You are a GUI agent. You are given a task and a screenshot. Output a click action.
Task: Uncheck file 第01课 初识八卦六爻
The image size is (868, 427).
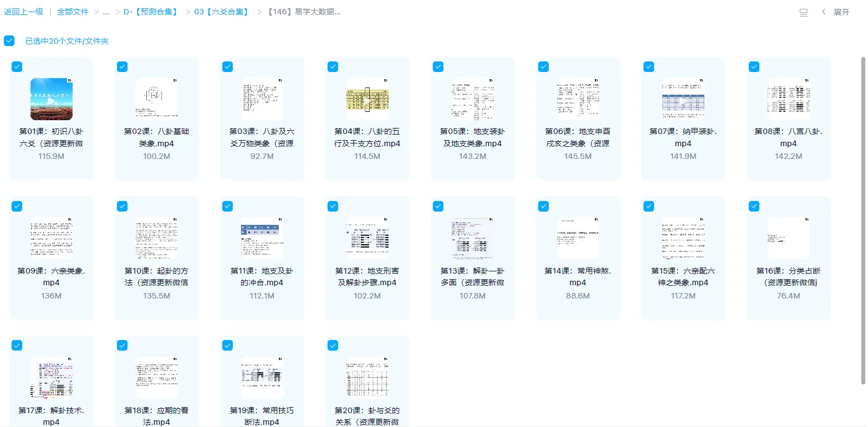pyautogui.click(x=17, y=66)
